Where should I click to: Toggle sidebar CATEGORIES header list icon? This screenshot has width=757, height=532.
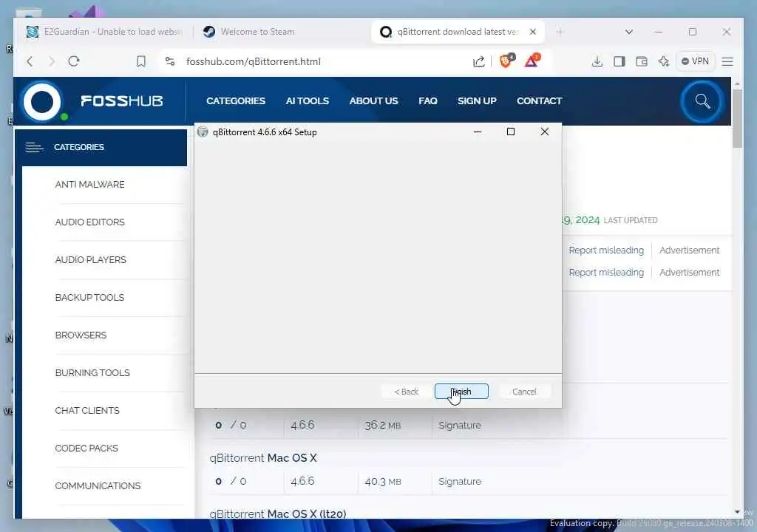(x=34, y=147)
